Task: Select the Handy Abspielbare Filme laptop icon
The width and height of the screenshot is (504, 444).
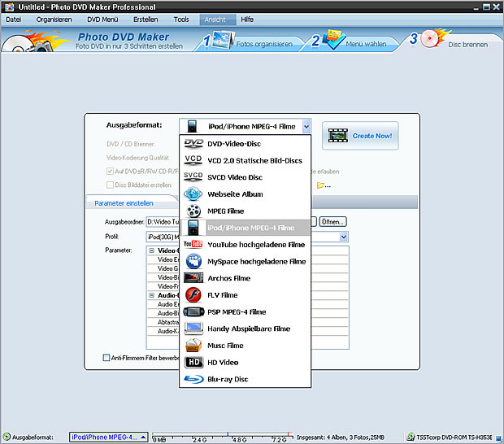Action: point(193,329)
